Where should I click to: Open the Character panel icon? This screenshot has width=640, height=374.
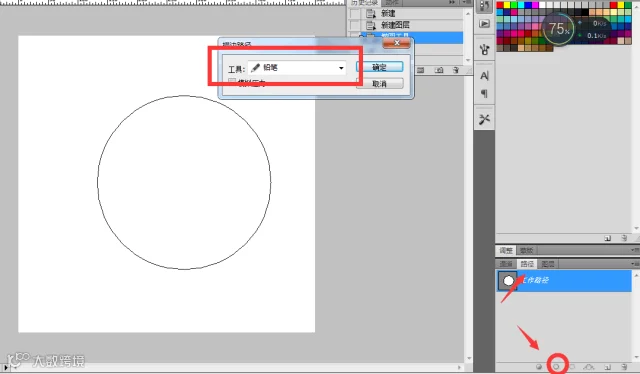pyautogui.click(x=484, y=76)
